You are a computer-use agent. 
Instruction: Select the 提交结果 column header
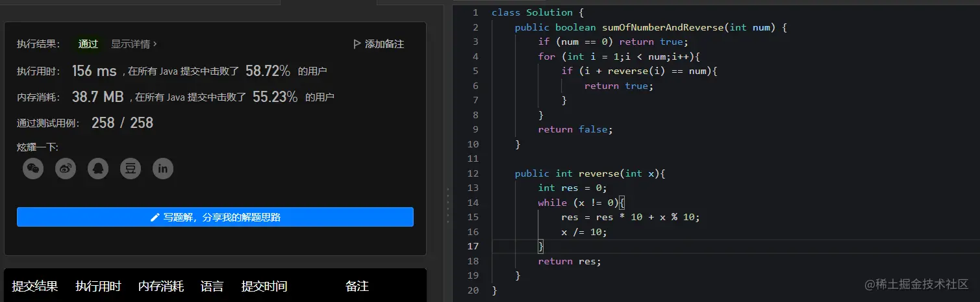35,286
